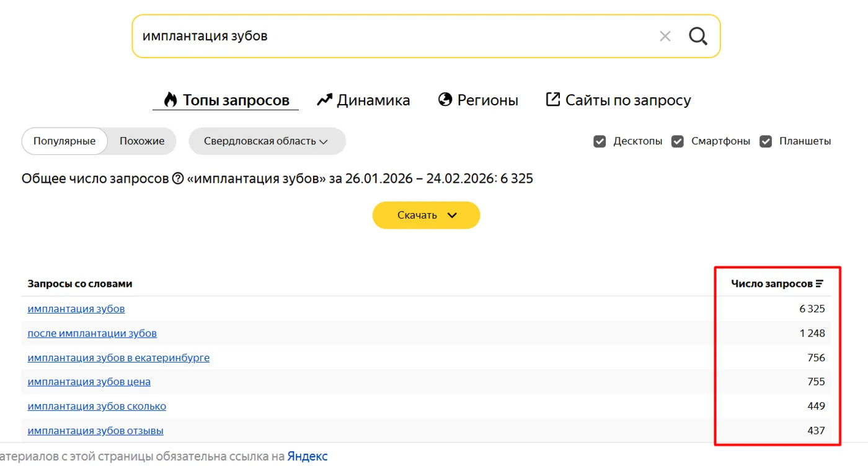Expand the Скачать button options
Viewport: 868px width, 466px height.
pos(426,215)
